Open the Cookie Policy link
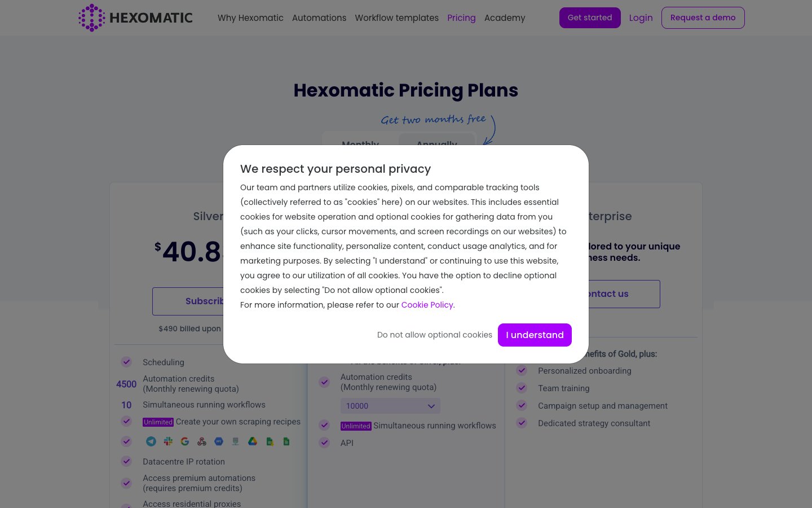812x508 pixels. pos(427,305)
